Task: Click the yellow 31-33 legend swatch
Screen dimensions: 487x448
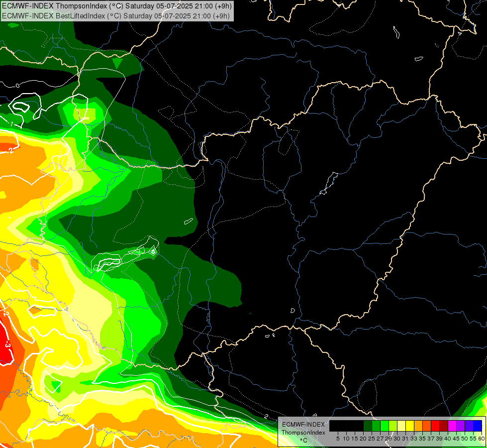Action: (x=410, y=426)
